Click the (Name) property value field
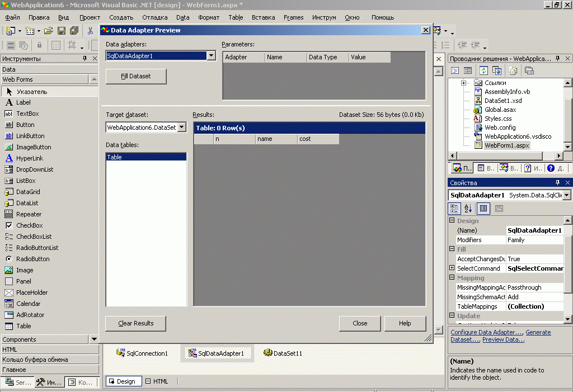Viewport: 573px width, 392px height. [x=534, y=230]
